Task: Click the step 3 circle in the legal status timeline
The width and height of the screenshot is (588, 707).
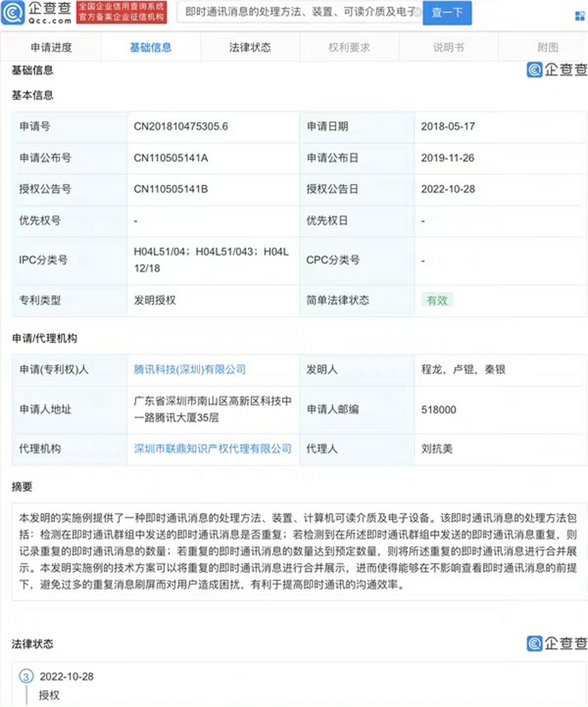Action: 26,677
